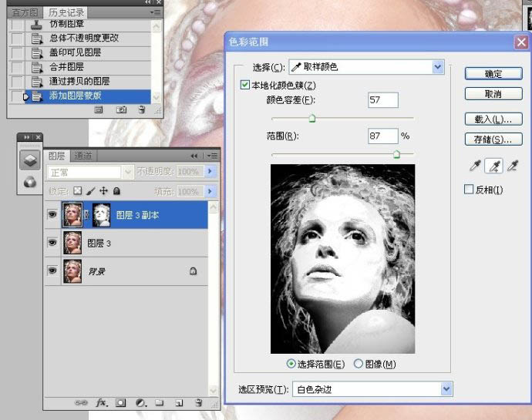The height and width of the screenshot is (420, 532).
Task: Switch to the 直方图 tab
Action: coord(25,12)
